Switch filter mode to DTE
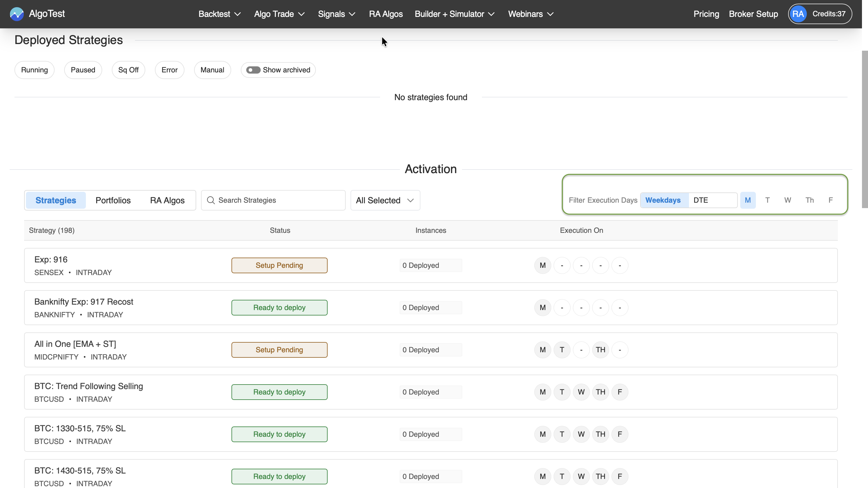The height and width of the screenshot is (488, 868). 700,200
